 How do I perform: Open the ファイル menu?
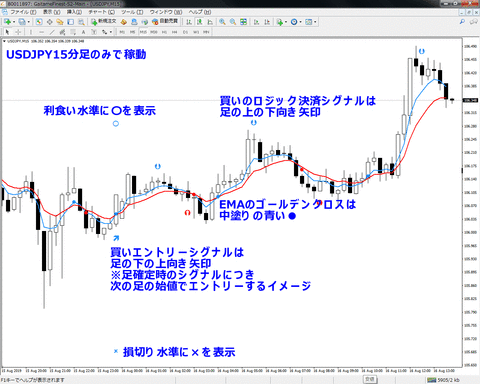(23, 12)
